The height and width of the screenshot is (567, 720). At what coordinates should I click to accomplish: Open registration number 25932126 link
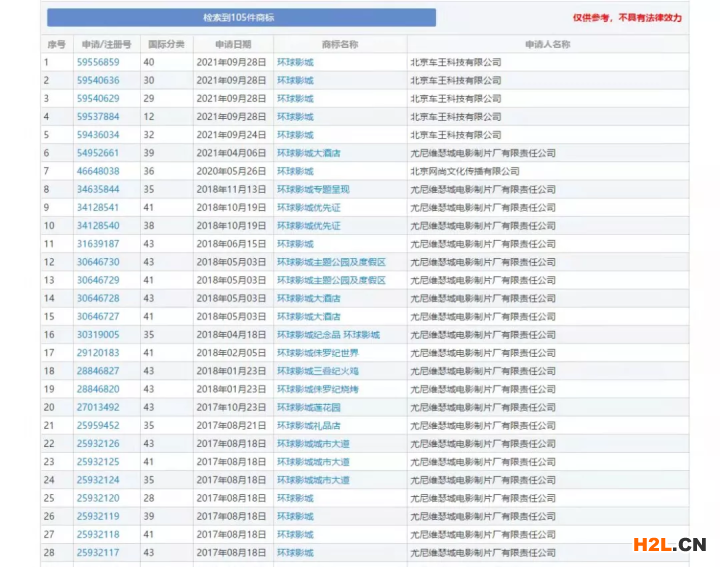click(98, 444)
